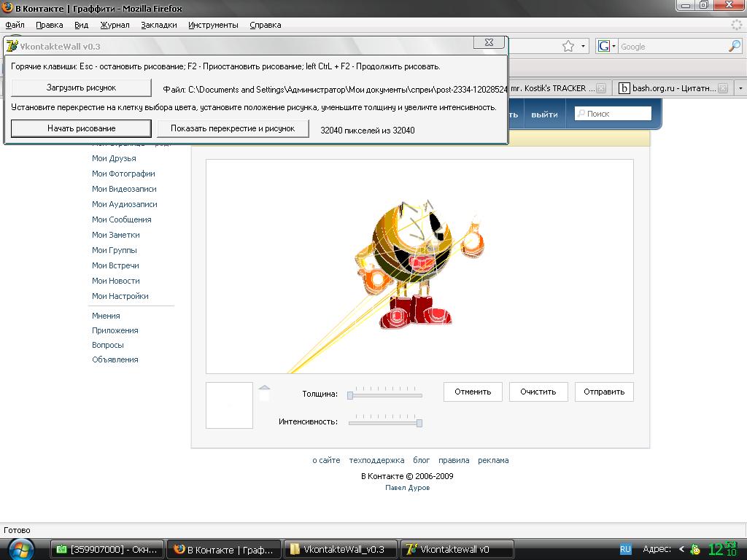The height and width of the screenshot is (560, 747).
Task: Open the Вид menu
Action: coord(82,25)
